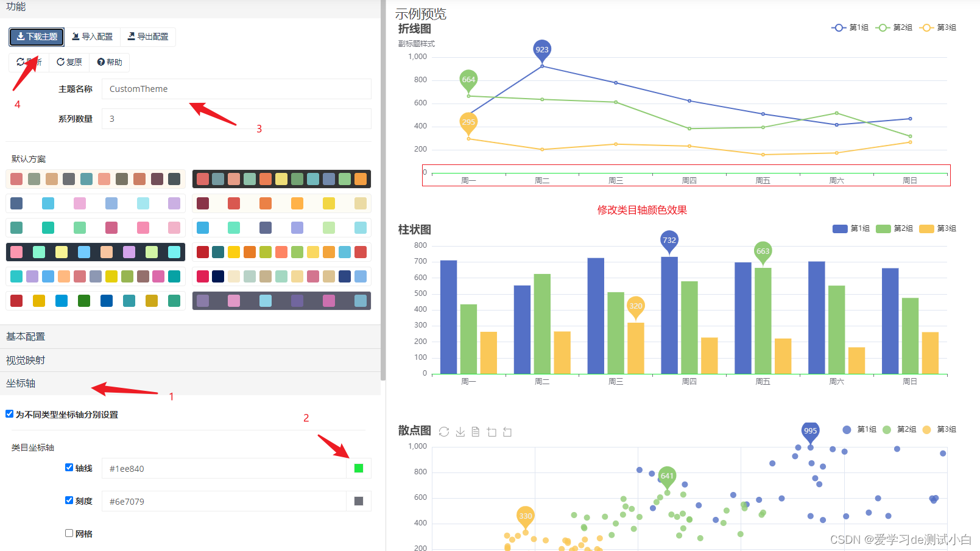Image resolution: width=980 pixels, height=551 pixels.
Task: Click the scatter chart zoom reset icon
Action: coord(507,432)
